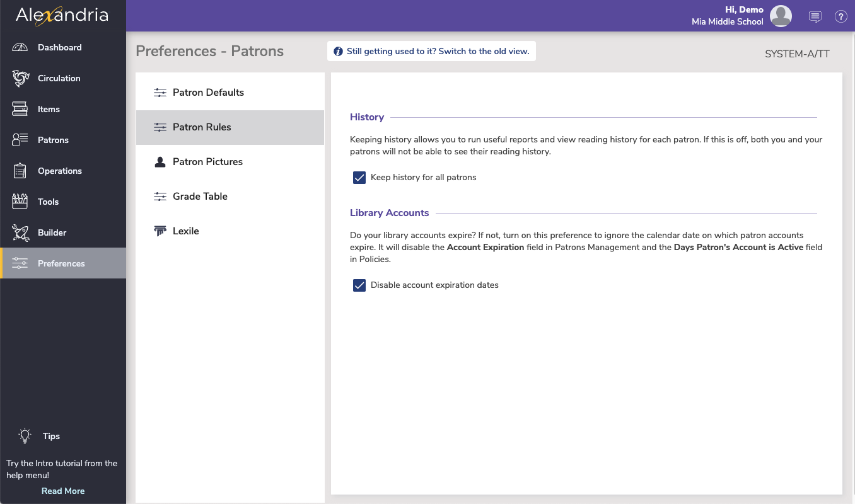Disable account expiration dates checkbox

coord(359,285)
